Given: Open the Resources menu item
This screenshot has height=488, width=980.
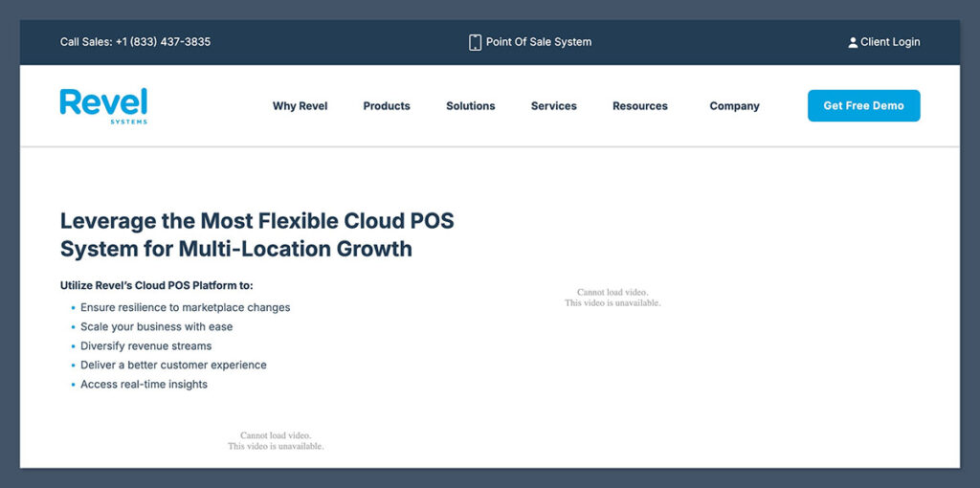Looking at the screenshot, I should tap(639, 106).
